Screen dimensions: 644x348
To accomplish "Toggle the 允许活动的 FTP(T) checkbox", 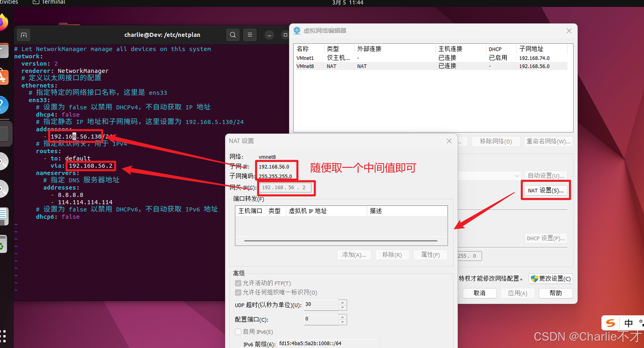I will (x=238, y=283).
